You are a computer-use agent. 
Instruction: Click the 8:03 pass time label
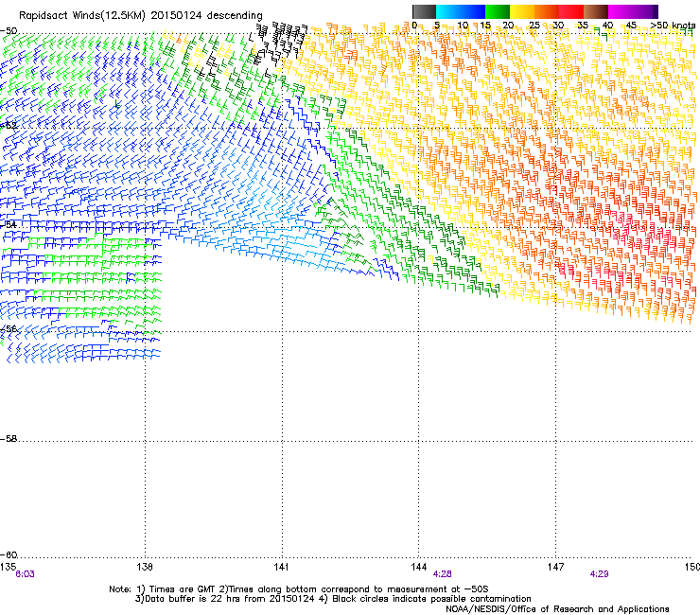[x=25, y=574]
